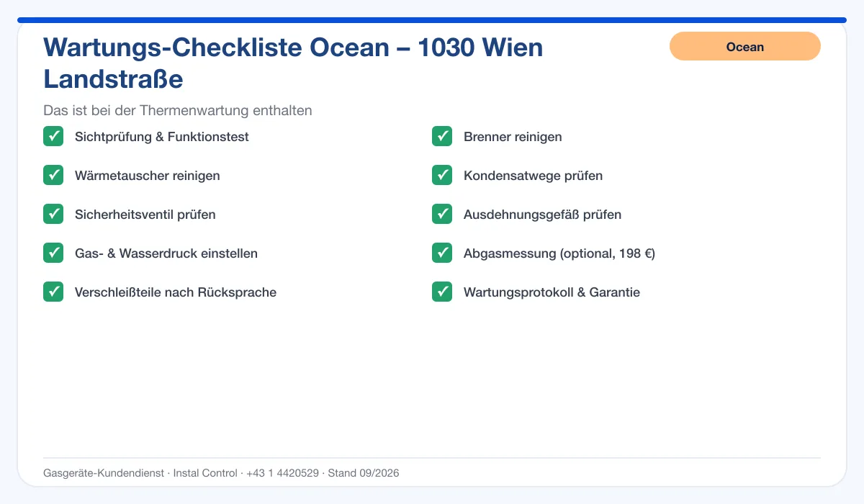Toggle the Ausdehnungsgefäß prüfen checkbox
This screenshot has height=504, width=864.
pyautogui.click(x=442, y=214)
